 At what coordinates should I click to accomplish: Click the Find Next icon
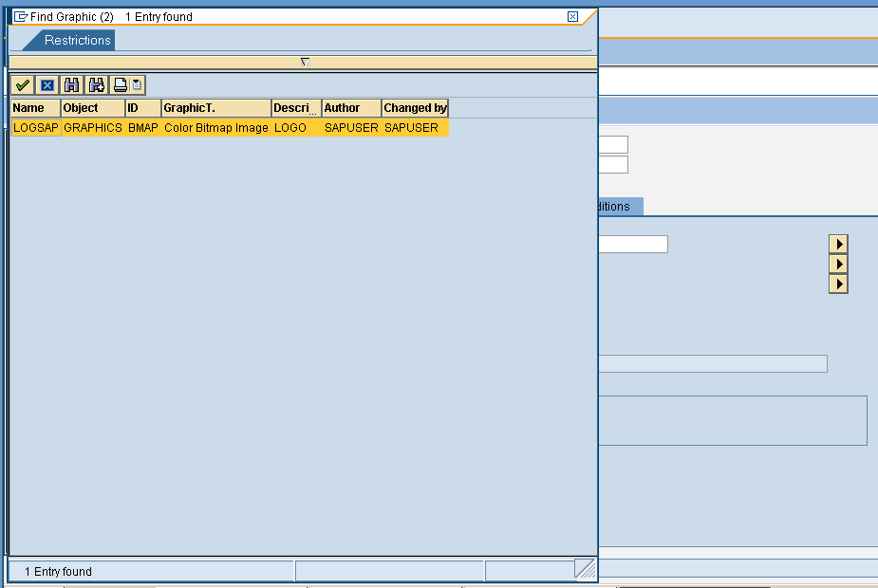96,84
